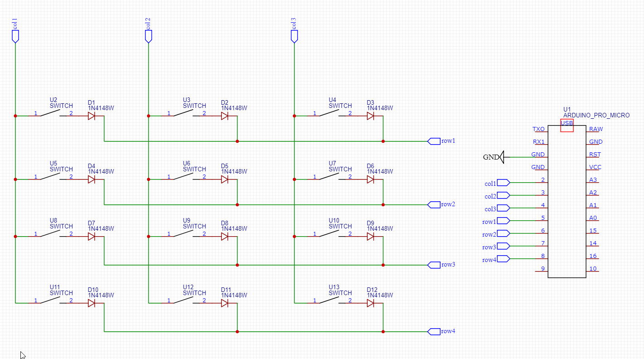Select the GND ground symbol
644x359 pixels.
(501, 157)
